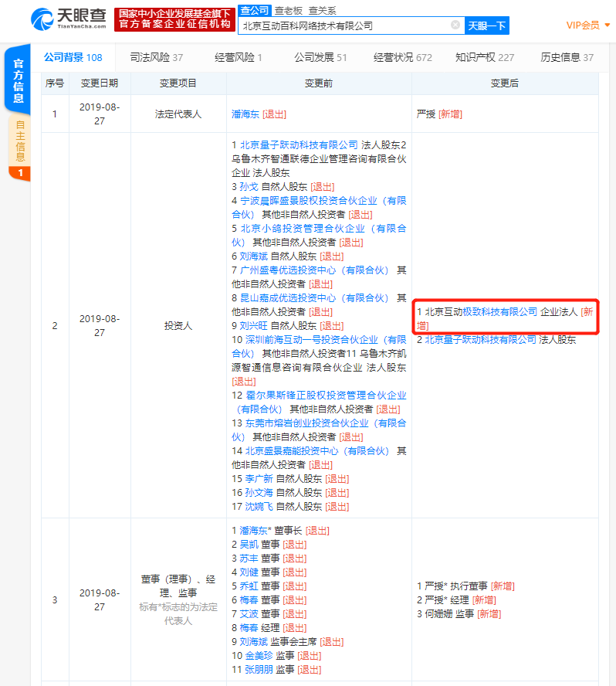This screenshot has height=686, width=616.
Task: Open 梅春 董事 link
Action: point(249,600)
